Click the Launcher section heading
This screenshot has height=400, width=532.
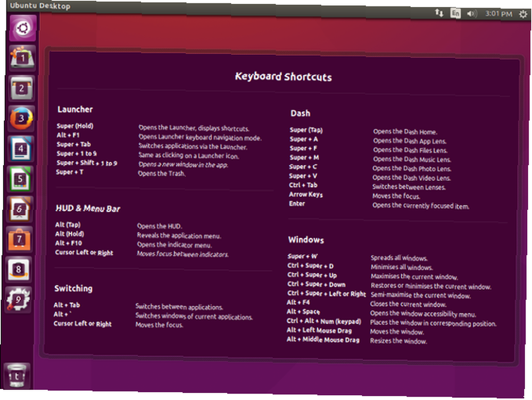[x=75, y=109]
